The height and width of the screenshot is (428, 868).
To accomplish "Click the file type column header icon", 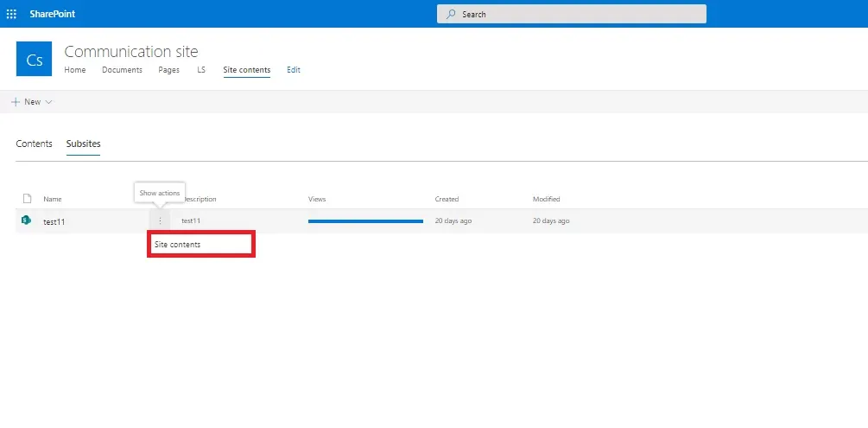I will click(x=27, y=199).
